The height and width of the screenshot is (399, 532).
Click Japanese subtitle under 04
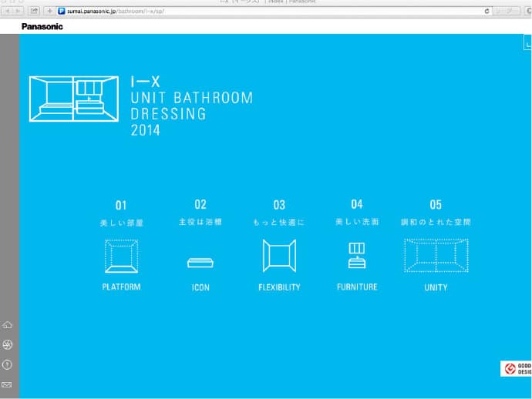[x=357, y=222]
